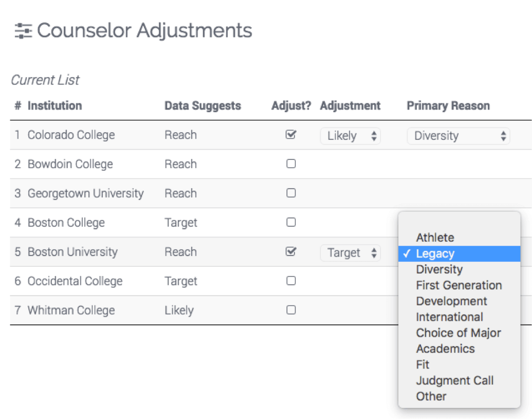Click the Boston College institution name

point(66,223)
